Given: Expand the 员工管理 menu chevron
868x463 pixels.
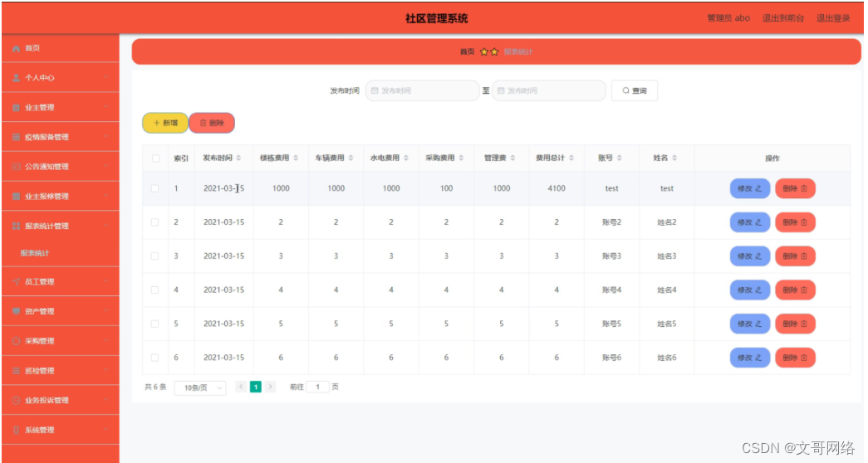Looking at the screenshot, I should [105, 281].
